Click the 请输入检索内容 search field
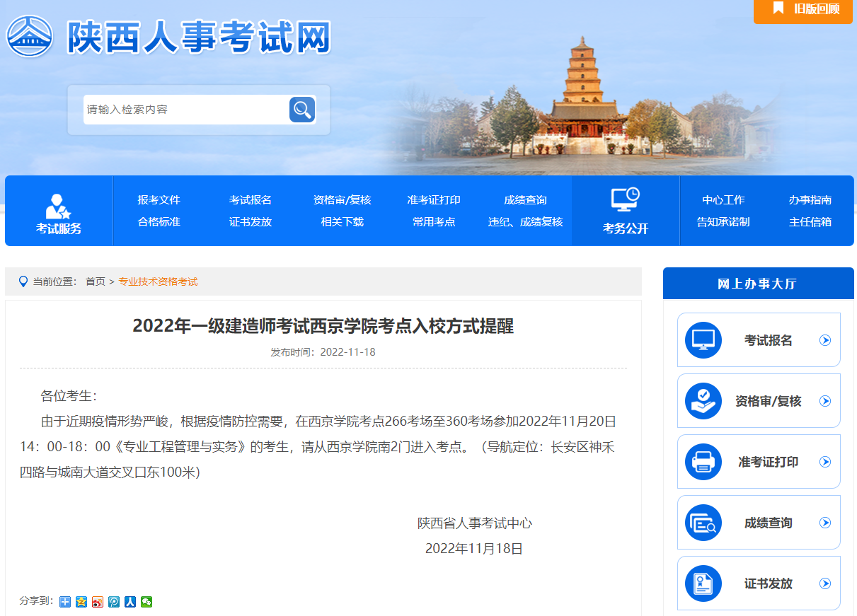Screen dimensions: 857x616 point(184,110)
